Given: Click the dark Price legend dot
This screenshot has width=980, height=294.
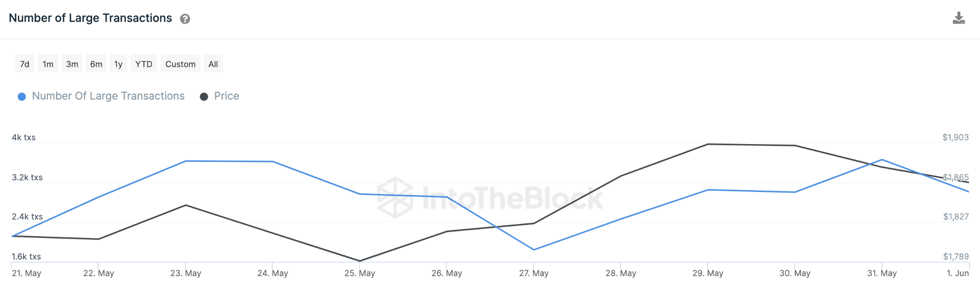Looking at the screenshot, I should (x=204, y=97).
